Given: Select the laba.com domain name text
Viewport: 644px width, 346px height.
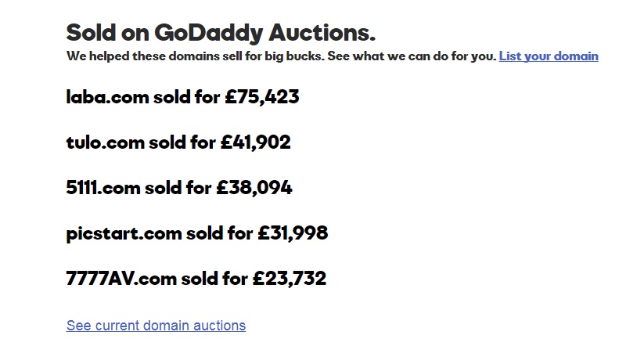Looking at the screenshot, I should tap(108, 97).
